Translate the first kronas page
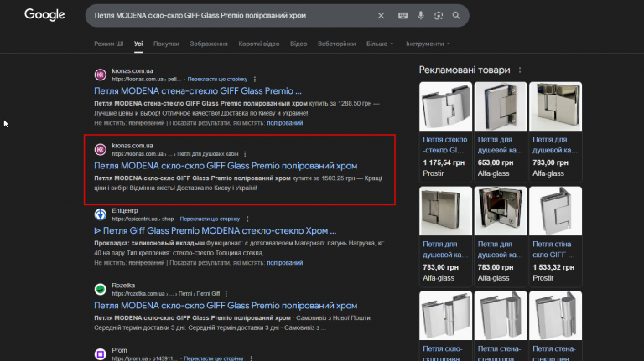The height and width of the screenshot is (361, 644). tap(217, 80)
